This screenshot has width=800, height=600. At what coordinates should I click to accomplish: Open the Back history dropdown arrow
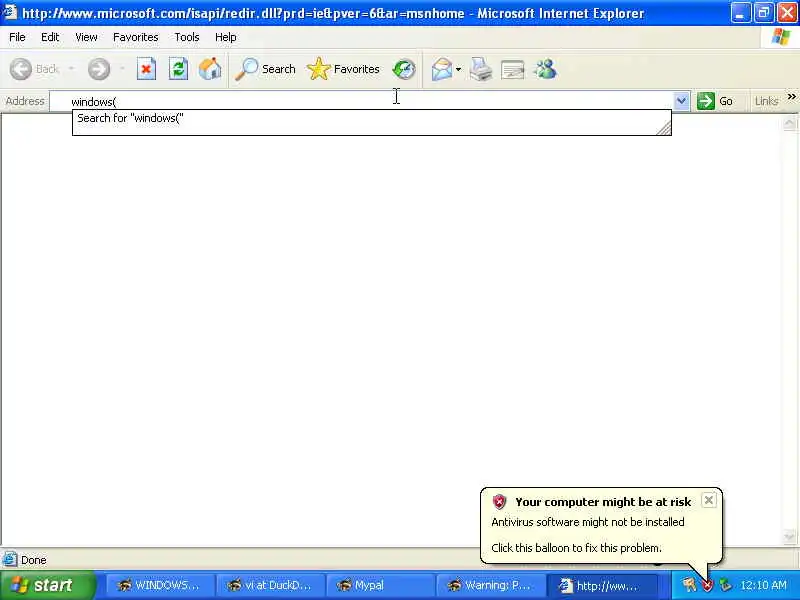click(71, 69)
